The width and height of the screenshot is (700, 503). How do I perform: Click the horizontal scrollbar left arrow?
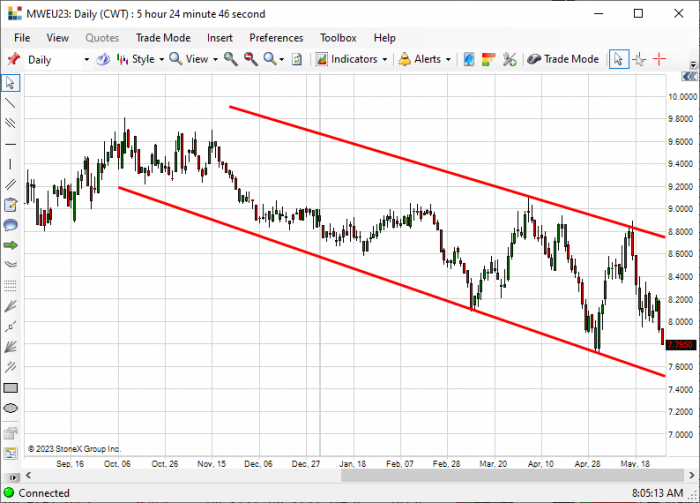(x=28, y=475)
